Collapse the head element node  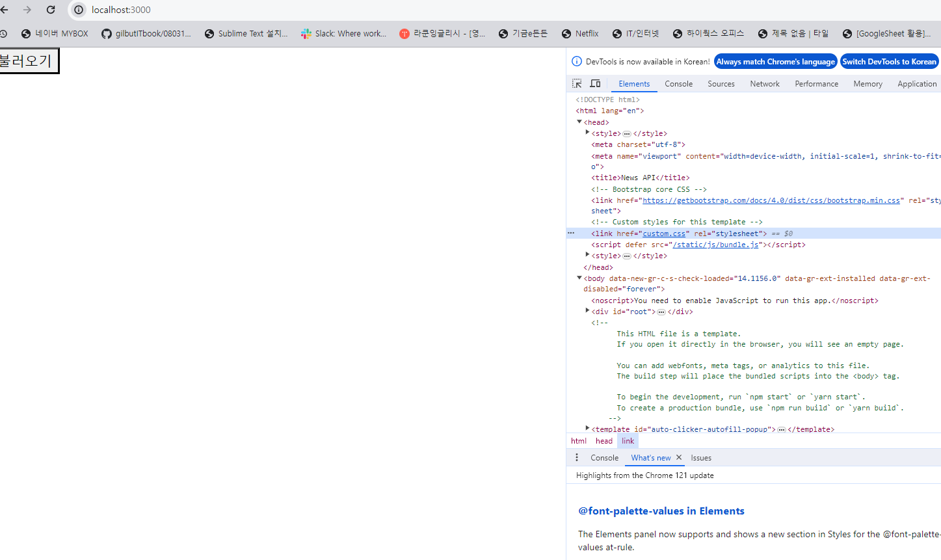click(579, 122)
